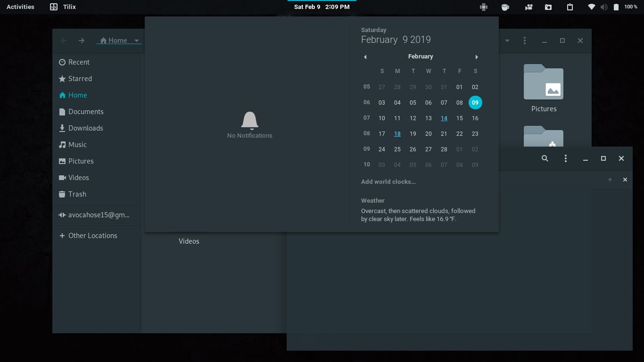Select February 14 in the calendar
The width and height of the screenshot is (644, 362).
pyautogui.click(x=444, y=118)
